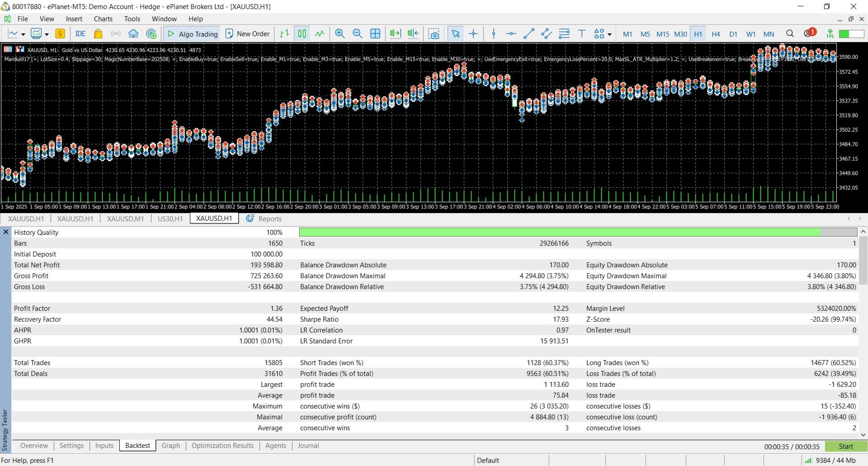
Task: Pick the text label tool
Action: (x=582, y=34)
